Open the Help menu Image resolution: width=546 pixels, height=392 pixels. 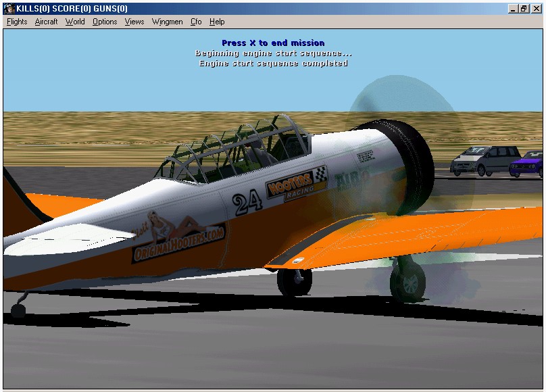point(217,22)
